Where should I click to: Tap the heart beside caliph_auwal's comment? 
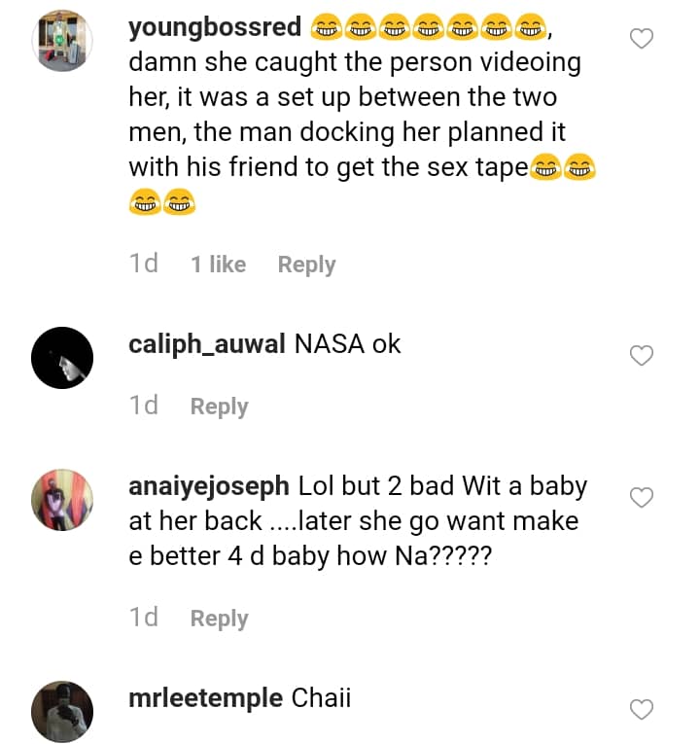[x=642, y=356]
